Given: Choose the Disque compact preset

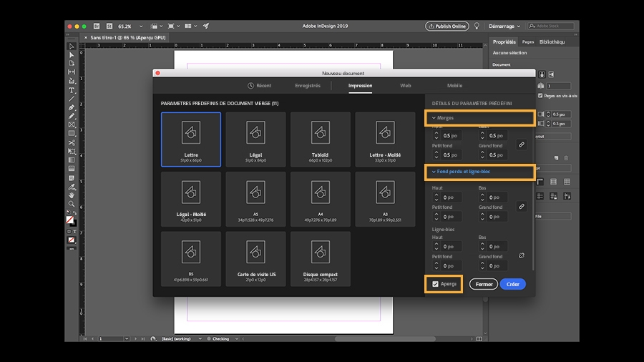Looking at the screenshot, I should point(321,259).
